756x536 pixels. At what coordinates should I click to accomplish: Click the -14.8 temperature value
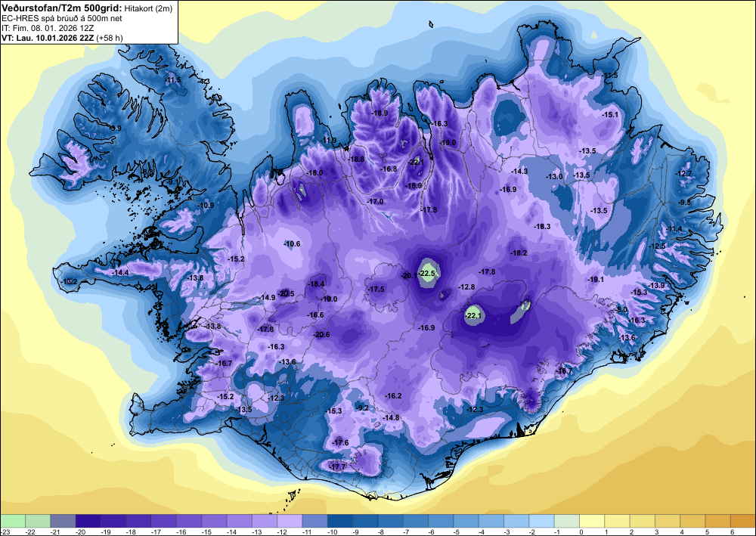point(391,417)
